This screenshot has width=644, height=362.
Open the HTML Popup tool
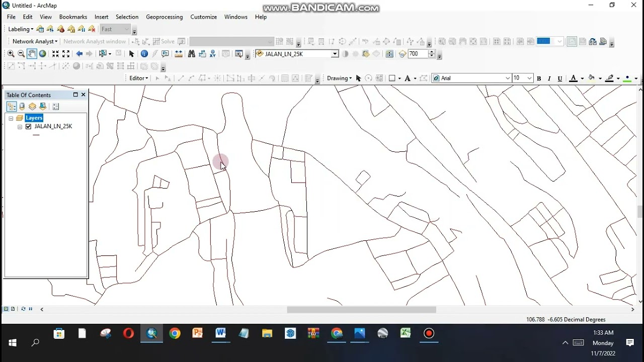click(x=165, y=54)
